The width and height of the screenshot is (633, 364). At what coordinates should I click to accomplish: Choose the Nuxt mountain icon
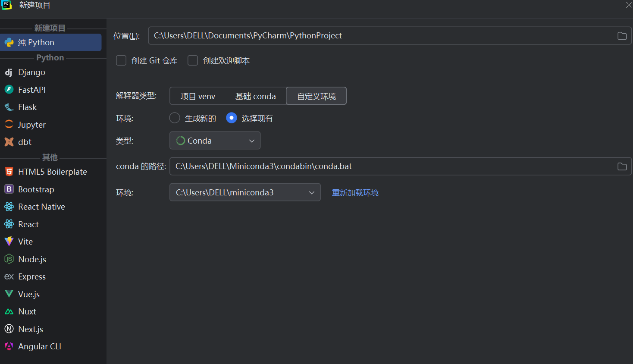[9, 311]
